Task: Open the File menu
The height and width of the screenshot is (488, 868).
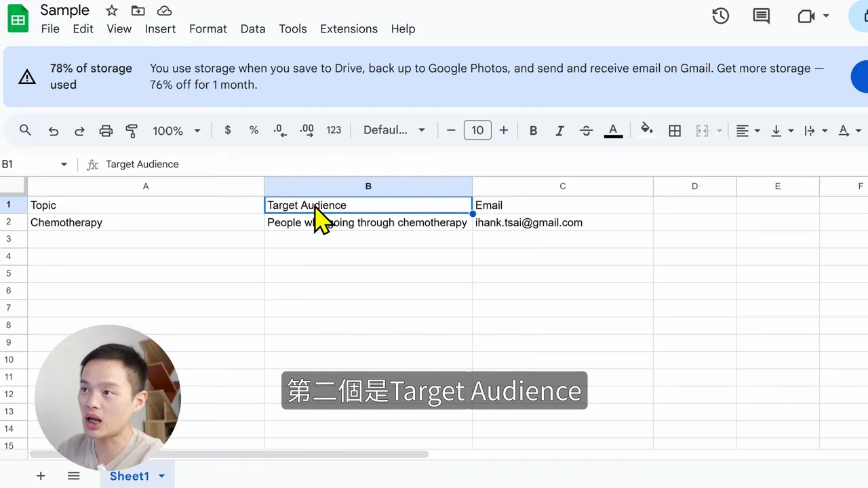Action: click(x=50, y=28)
